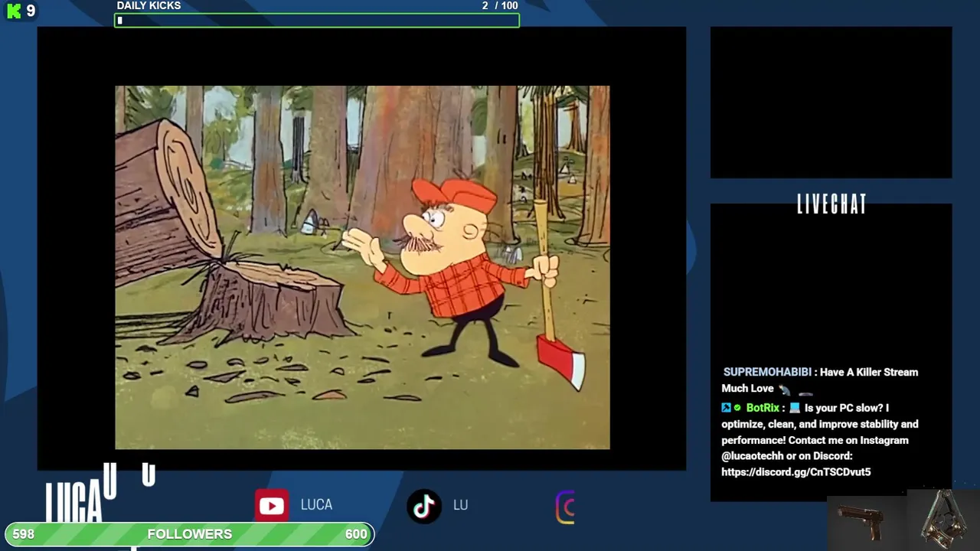Click the BotRix username in chat

tap(763, 408)
